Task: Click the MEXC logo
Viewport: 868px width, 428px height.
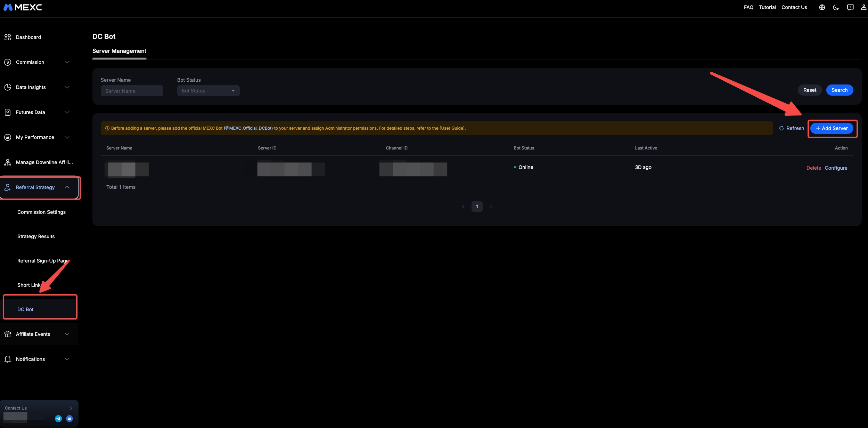Action: tap(23, 7)
